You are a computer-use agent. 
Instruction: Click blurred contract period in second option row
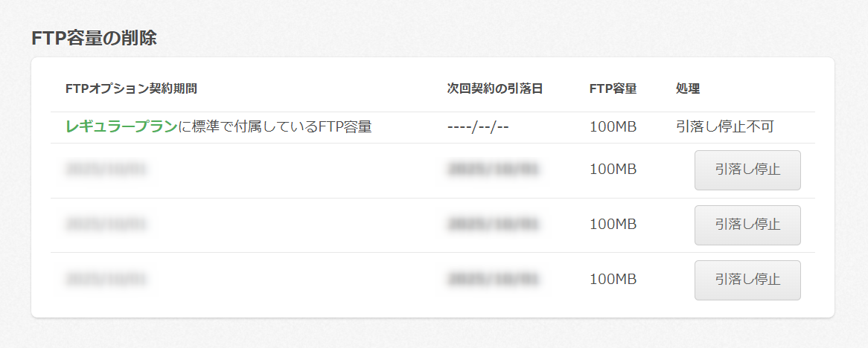tap(106, 224)
